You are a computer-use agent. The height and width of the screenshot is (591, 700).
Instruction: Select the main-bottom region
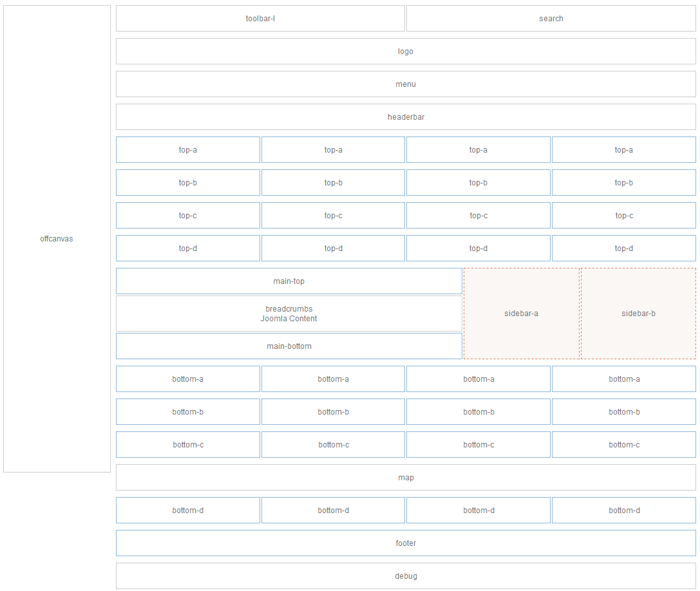coord(289,346)
